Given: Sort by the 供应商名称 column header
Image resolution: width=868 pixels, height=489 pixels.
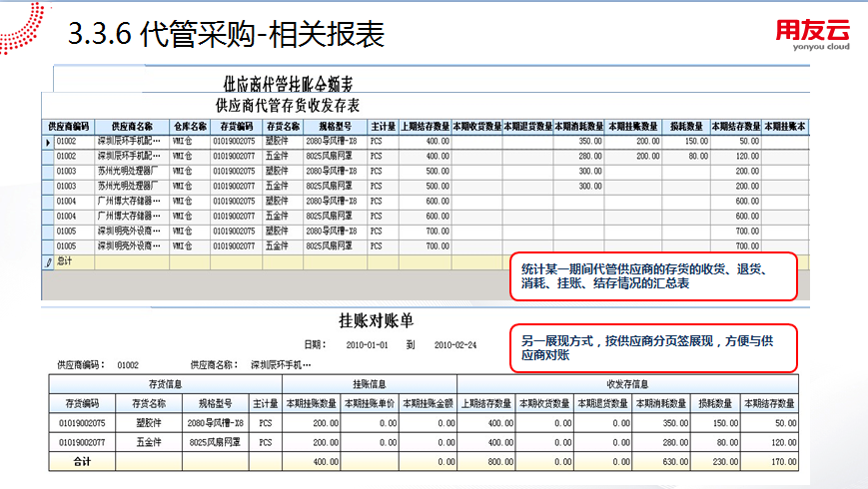Looking at the screenshot, I should tap(132, 127).
